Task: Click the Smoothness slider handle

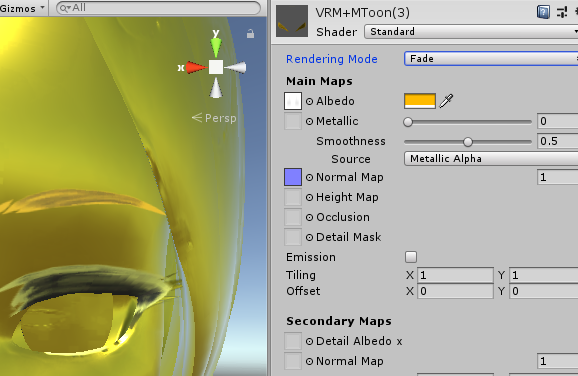Action: [x=468, y=142]
